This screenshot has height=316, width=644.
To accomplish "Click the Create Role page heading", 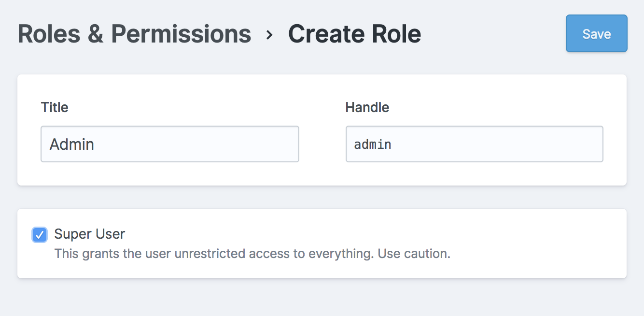I will (354, 34).
